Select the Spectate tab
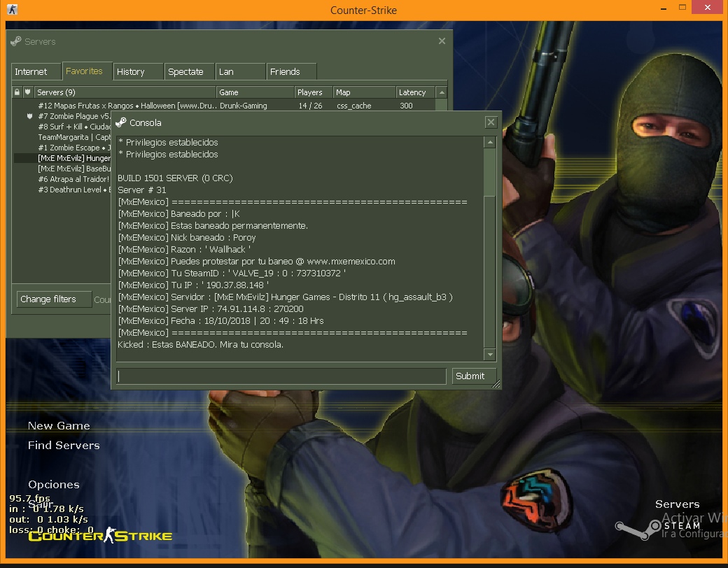The width and height of the screenshot is (728, 568). click(189, 72)
